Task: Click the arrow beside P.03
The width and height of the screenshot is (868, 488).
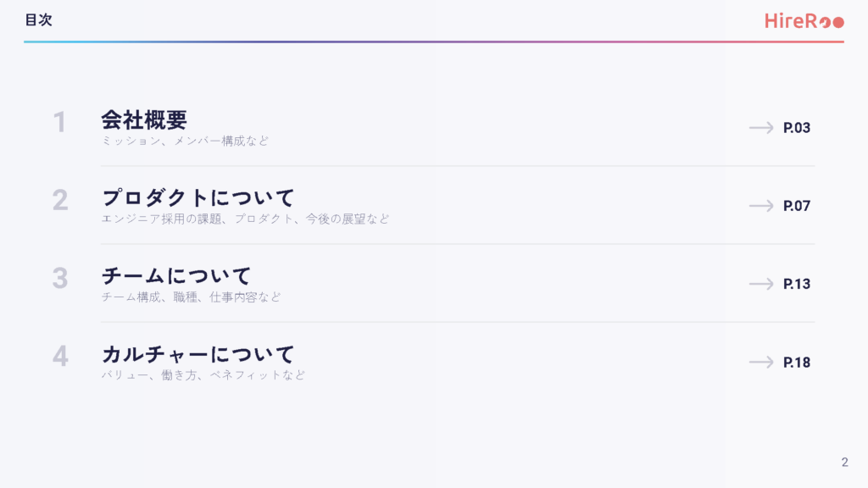Action: click(x=761, y=128)
